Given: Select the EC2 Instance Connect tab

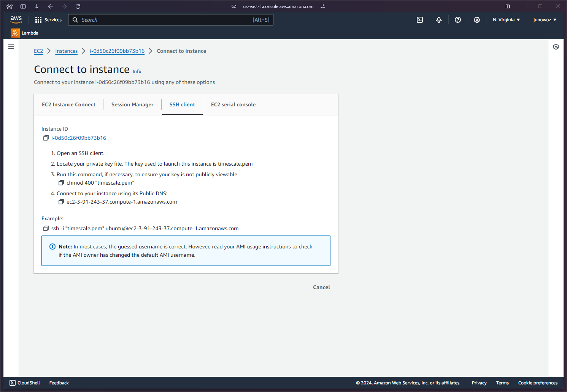Looking at the screenshot, I should [x=68, y=104].
